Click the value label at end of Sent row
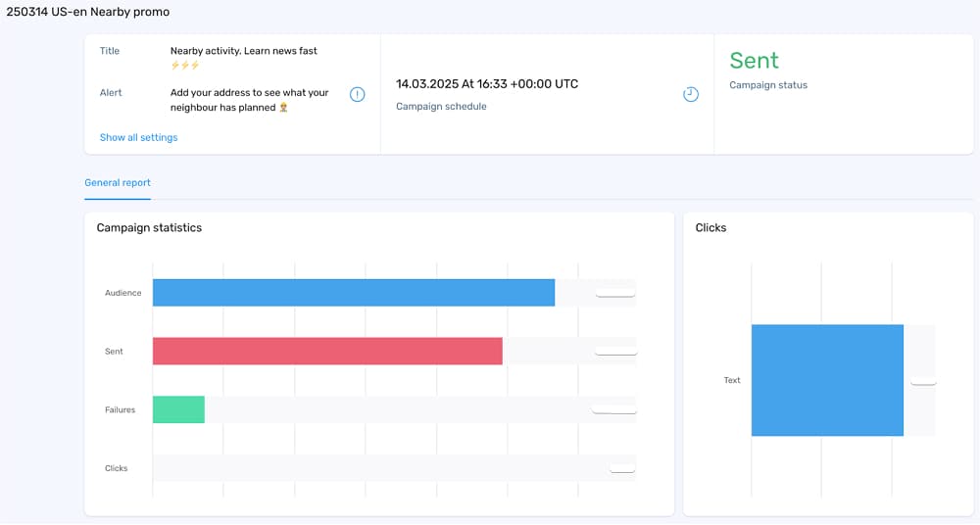This screenshot has width=980, height=525. (x=615, y=351)
